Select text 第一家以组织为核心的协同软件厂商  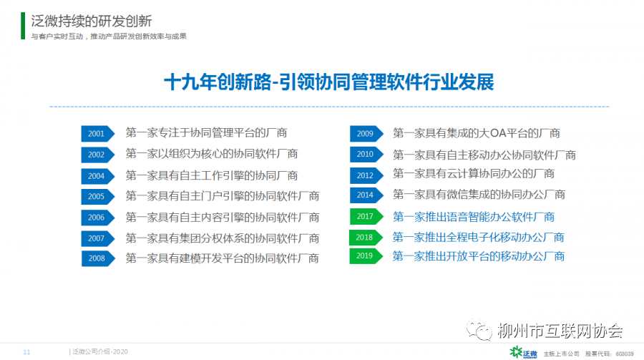pyautogui.click(x=212, y=154)
